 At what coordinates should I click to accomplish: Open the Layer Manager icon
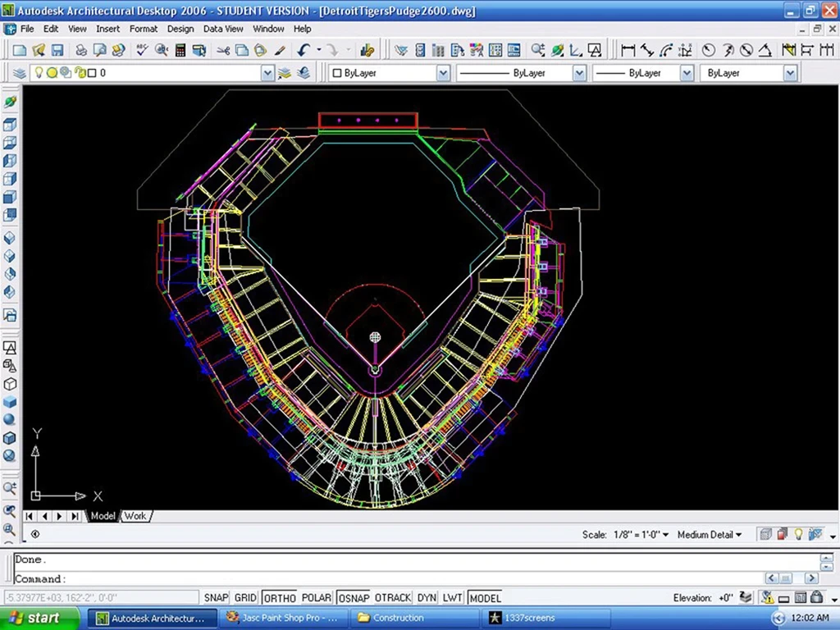(20, 73)
